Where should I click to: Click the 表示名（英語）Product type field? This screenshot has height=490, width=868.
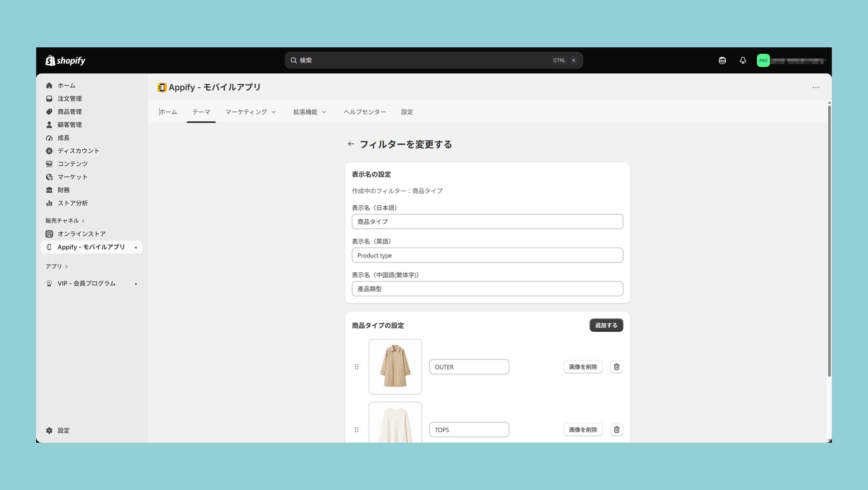point(487,255)
